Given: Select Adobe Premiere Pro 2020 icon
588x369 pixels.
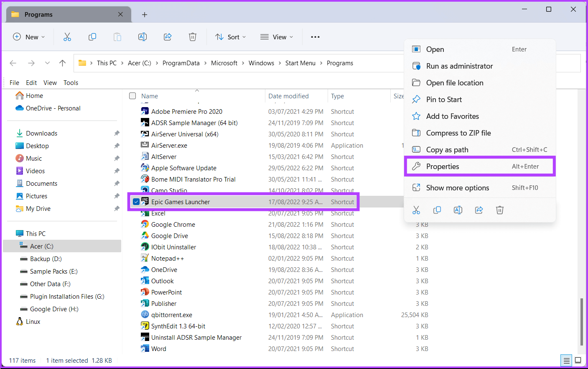Looking at the screenshot, I should [145, 111].
